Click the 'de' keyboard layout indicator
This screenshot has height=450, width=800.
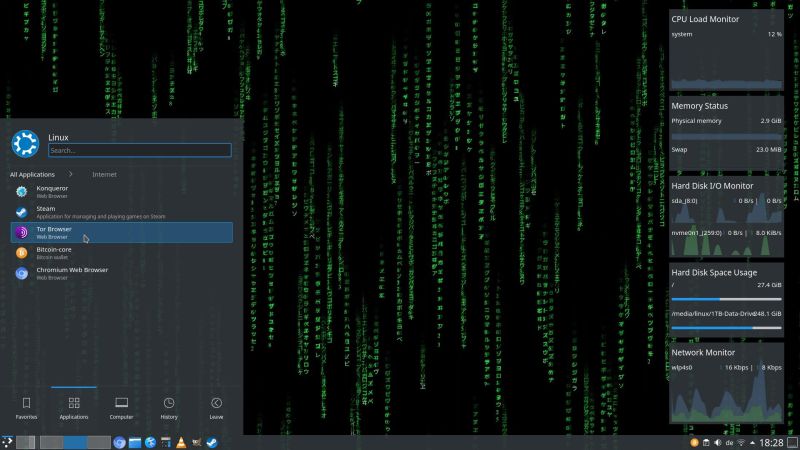tap(730, 443)
